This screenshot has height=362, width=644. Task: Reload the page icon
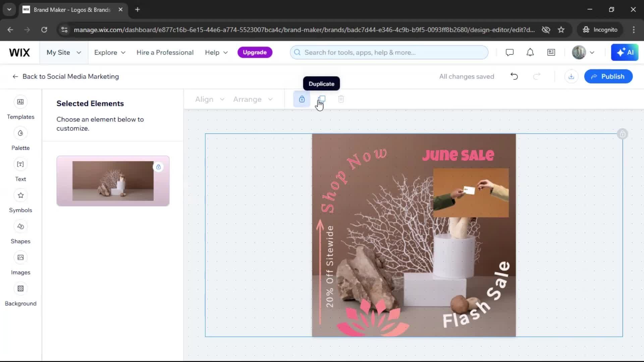(44, 30)
